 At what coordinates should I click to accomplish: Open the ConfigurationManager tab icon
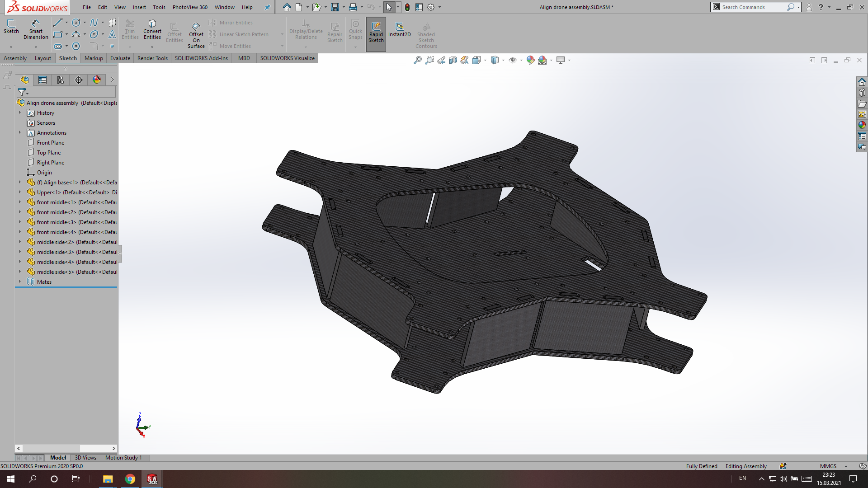coord(61,80)
